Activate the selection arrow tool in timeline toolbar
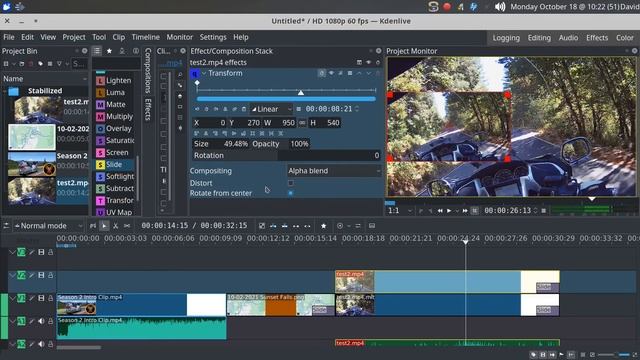Viewport: 640px width, 360px height. tap(104, 226)
